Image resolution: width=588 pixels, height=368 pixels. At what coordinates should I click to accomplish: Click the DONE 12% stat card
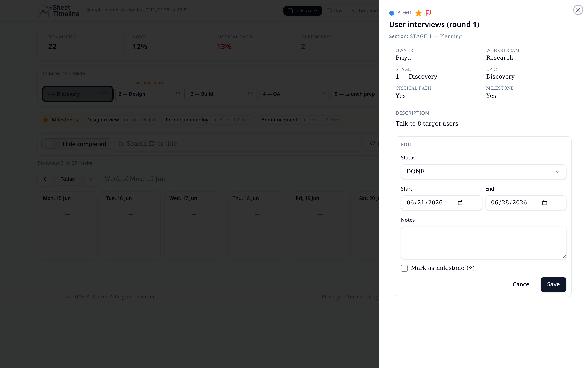pos(167,43)
